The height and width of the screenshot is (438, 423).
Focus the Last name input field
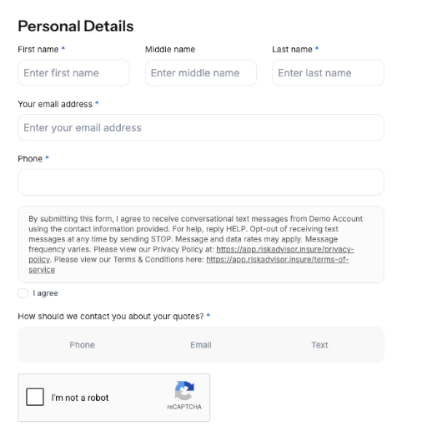point(328,73)
